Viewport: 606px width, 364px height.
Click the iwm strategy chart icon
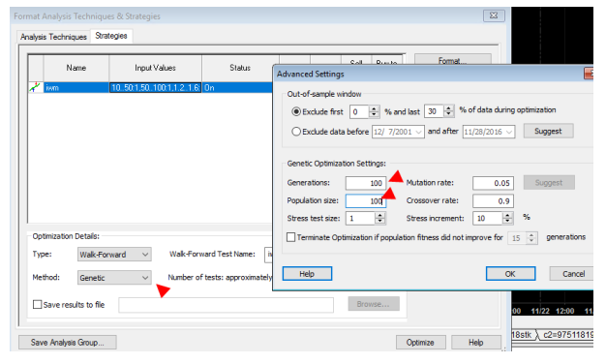35,87
